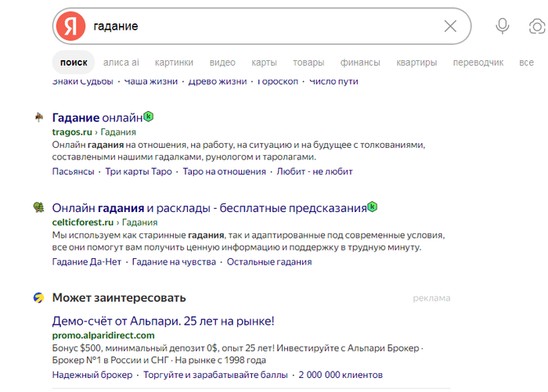This screenshot has height=392, width=548.
Task: Open image search camera icon
Action: point(537,26)
